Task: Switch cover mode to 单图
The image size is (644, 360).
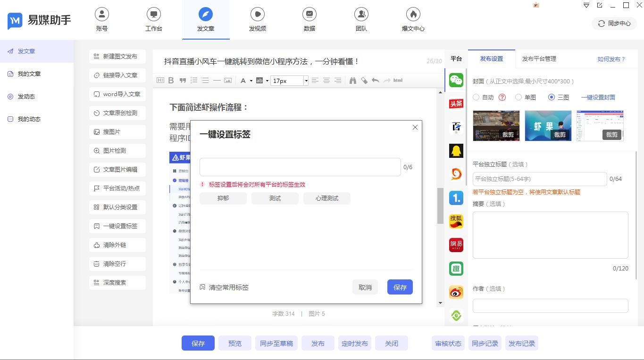Action: (519, 97)
